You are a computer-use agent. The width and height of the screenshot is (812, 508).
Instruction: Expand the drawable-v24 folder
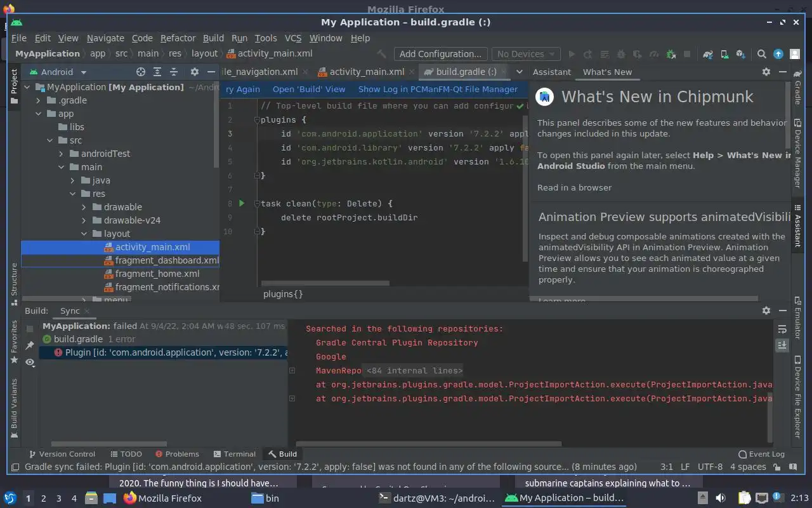click(84, 220)
